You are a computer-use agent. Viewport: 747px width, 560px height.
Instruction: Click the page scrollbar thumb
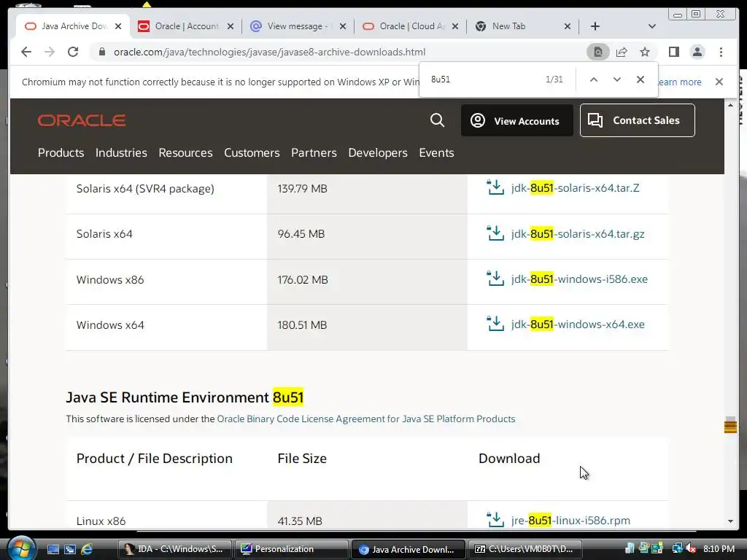pos(730,424)
